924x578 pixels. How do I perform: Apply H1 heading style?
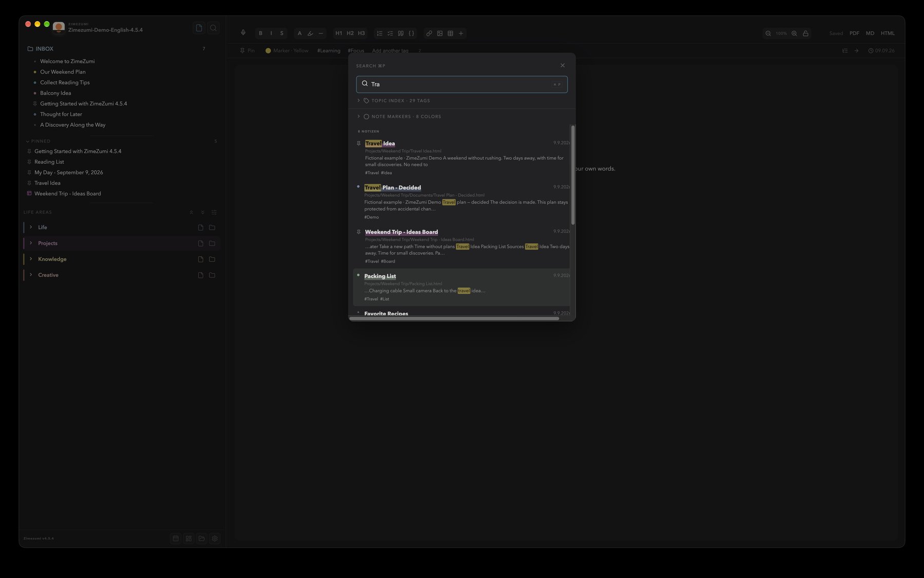[339, 33]
